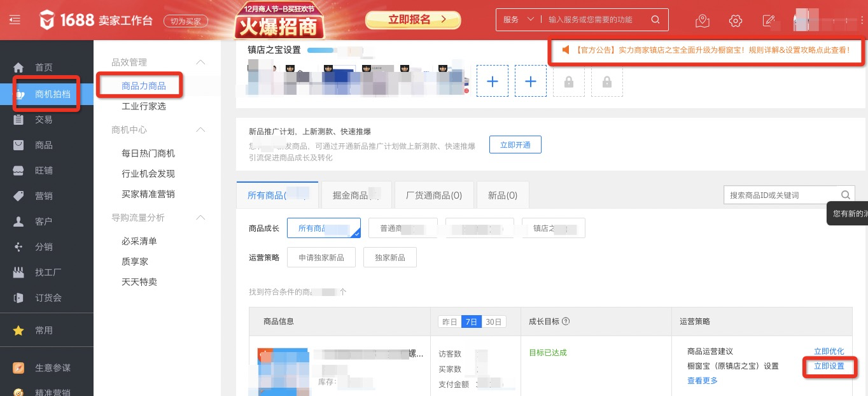Collapse the sidebar with the hamburger icon
The height and width of the screenshot is (396, 868).
coord(14,19)
